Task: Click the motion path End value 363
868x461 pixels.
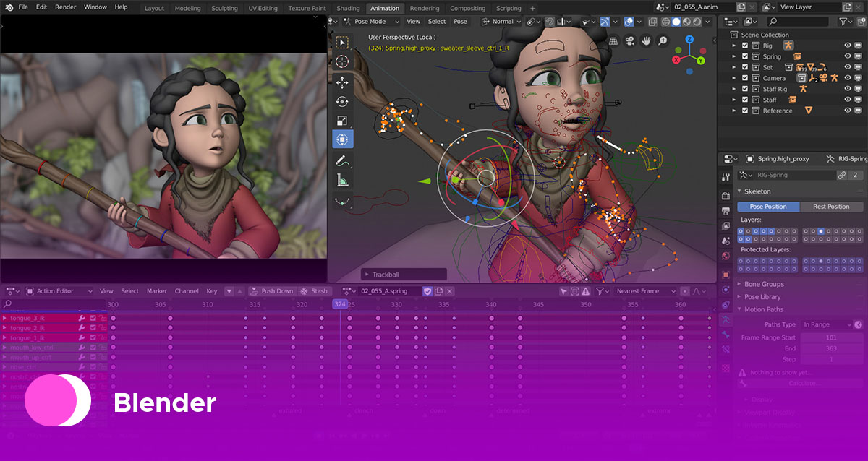Action: point(831,348)
